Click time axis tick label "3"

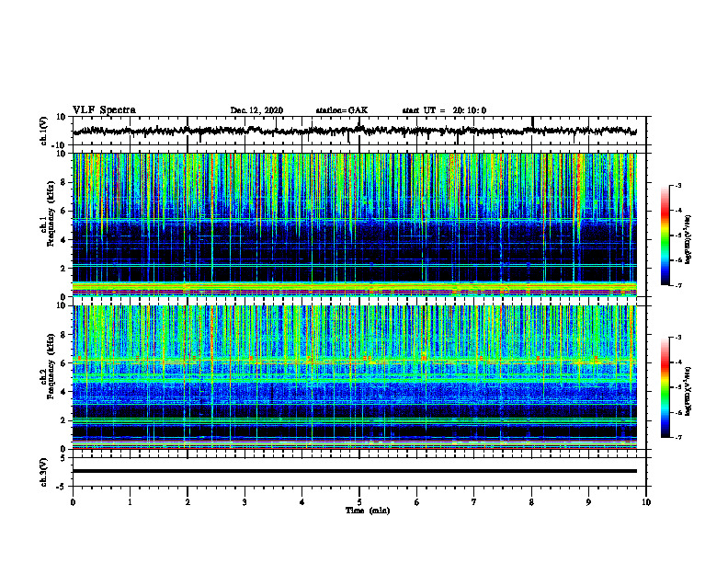pyautogui.click(x=245, y=502)
